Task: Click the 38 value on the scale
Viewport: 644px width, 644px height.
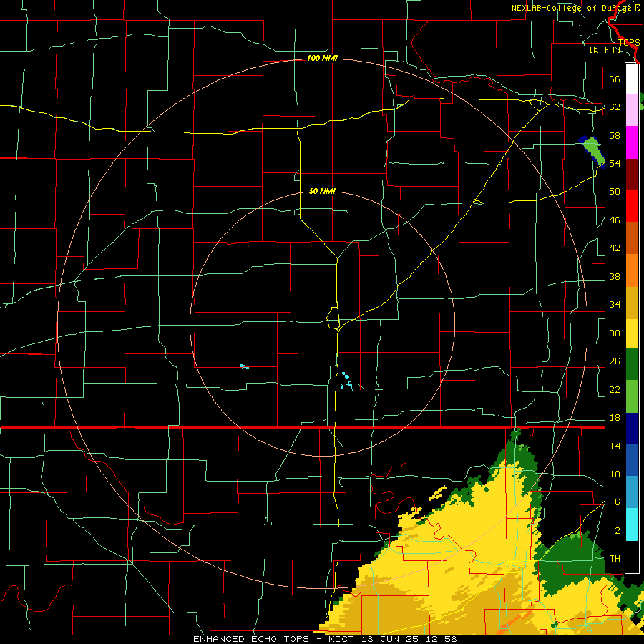Action: 615,276
